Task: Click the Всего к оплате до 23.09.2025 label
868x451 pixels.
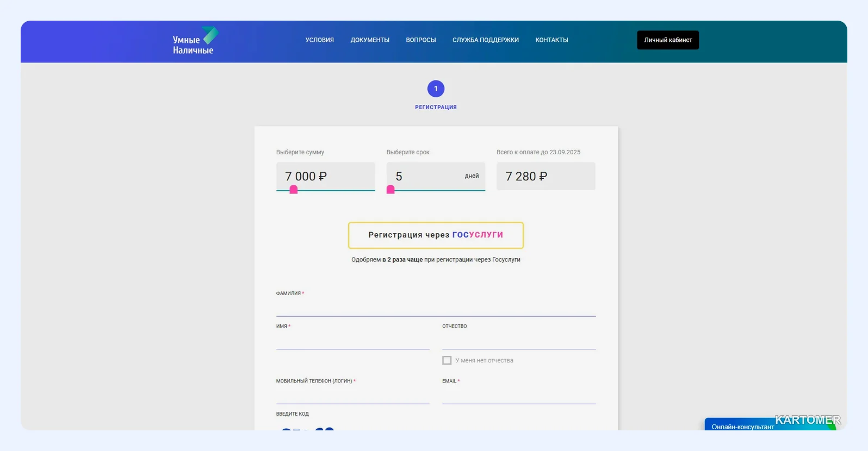Action: pos(538,152)
